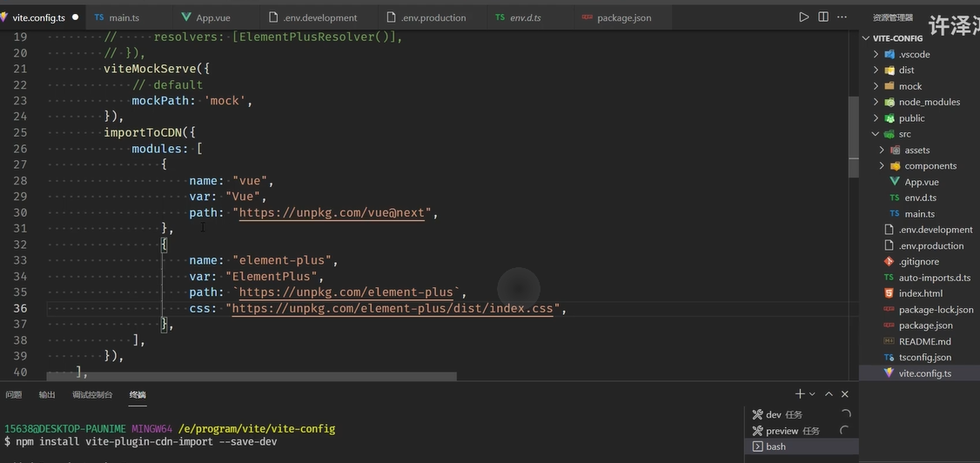Image resolution: width=980 pixels, height=463 pixels.
Task: Switch to the .env.production editor tab
Action: tap(433, 17)
